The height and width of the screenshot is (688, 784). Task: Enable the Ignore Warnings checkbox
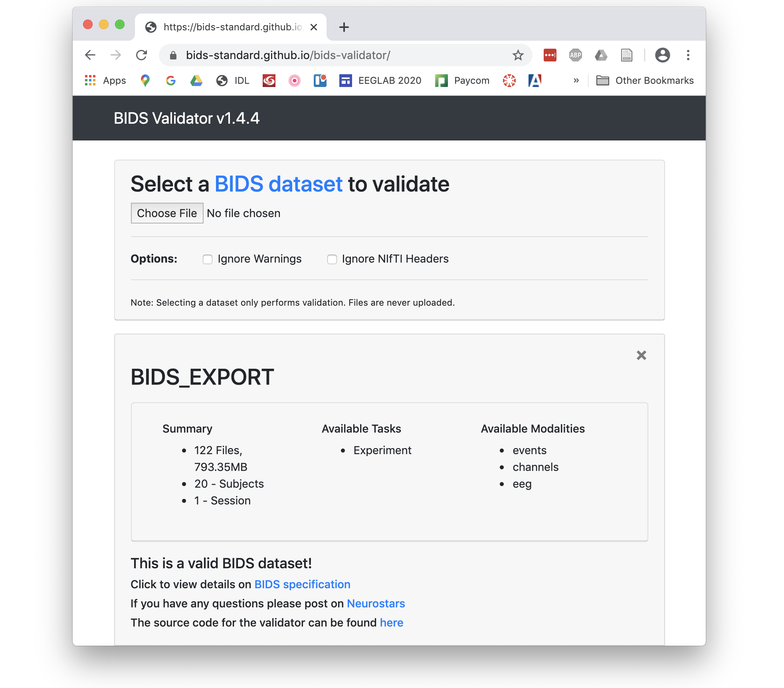208,259
